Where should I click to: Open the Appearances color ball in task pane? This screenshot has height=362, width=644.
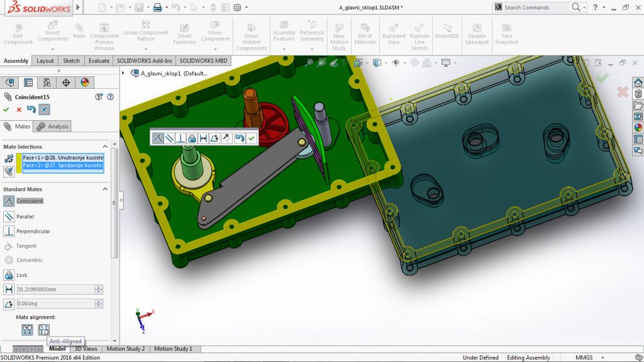(638, 128)
